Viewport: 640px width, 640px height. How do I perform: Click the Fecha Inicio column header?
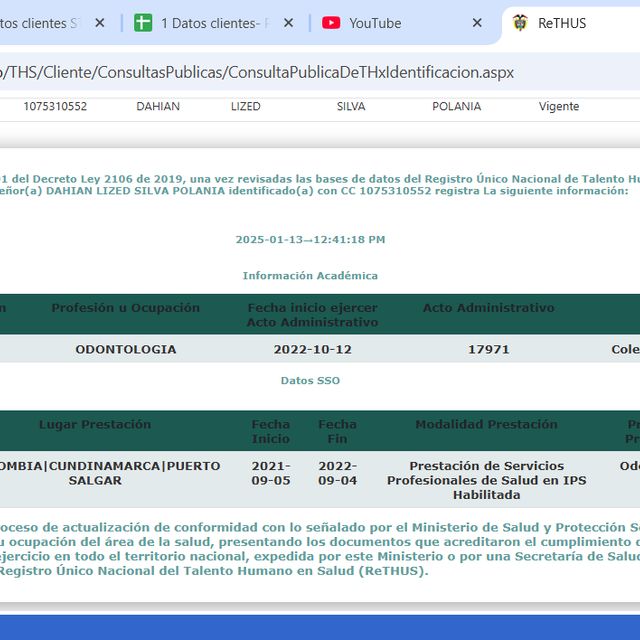click(x=271, y=431)
